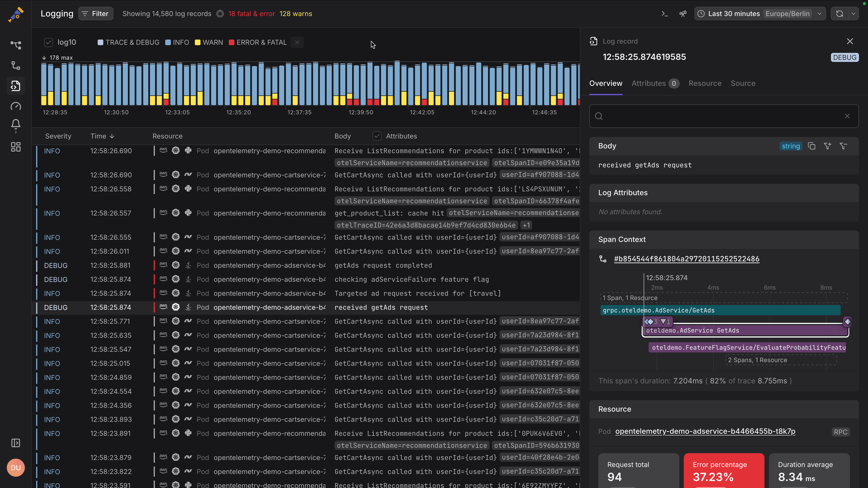Open the opentelemetry-demo-adservice pod link
The image size is (868, 488).
coord(705,432)
